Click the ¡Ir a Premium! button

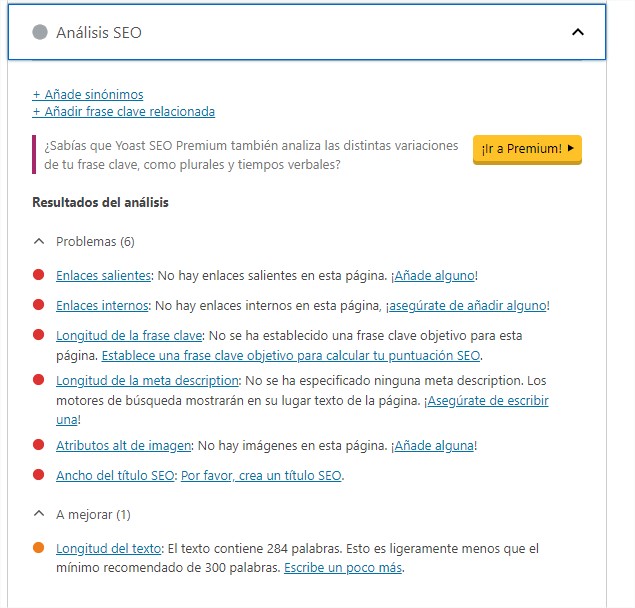click(x=527, y=149)
